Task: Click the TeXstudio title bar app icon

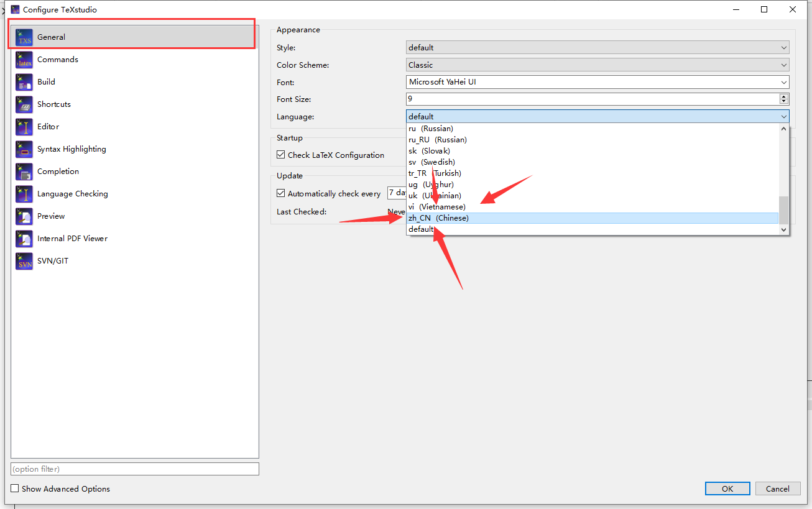Action: 16,9
